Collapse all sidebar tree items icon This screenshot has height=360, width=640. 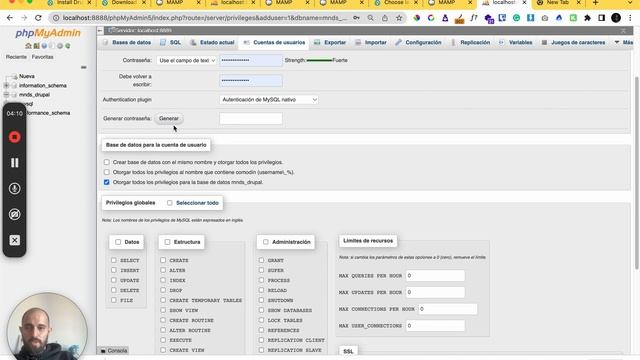[x=84, y=67]
